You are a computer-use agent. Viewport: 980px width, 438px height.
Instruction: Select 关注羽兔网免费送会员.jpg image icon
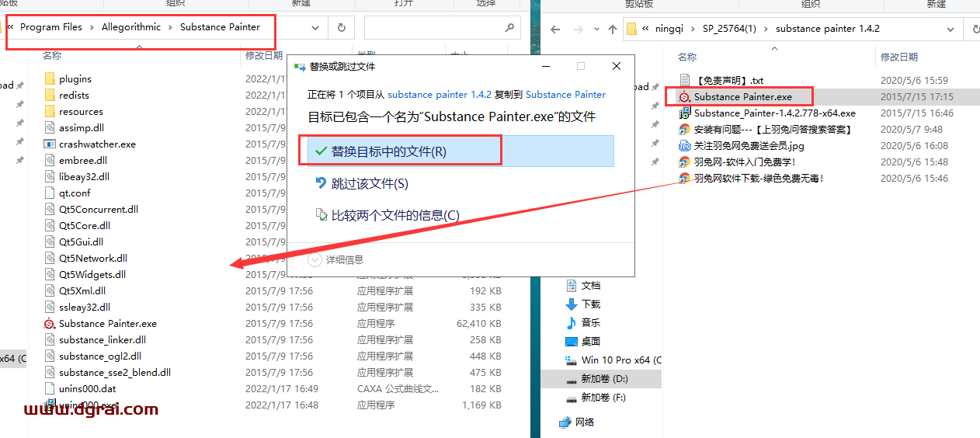coord(685,145)
